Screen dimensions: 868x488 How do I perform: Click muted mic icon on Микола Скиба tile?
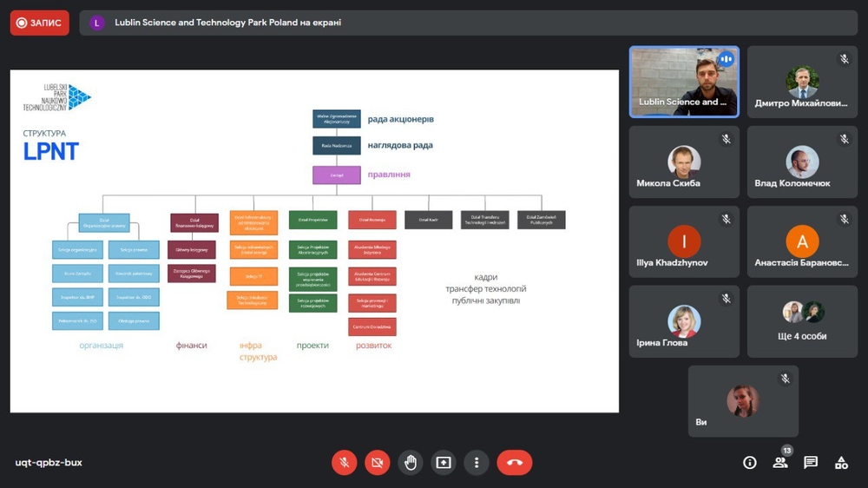(727, 139)
